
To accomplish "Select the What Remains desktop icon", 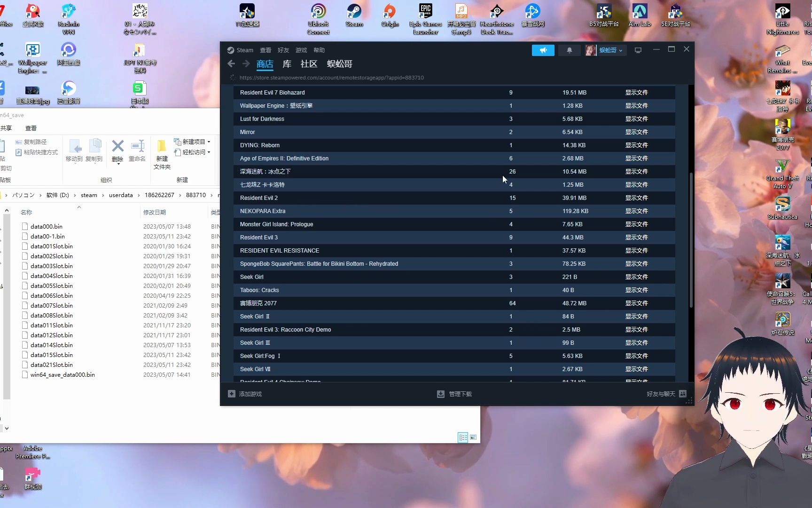I will (x=782, y=58).
